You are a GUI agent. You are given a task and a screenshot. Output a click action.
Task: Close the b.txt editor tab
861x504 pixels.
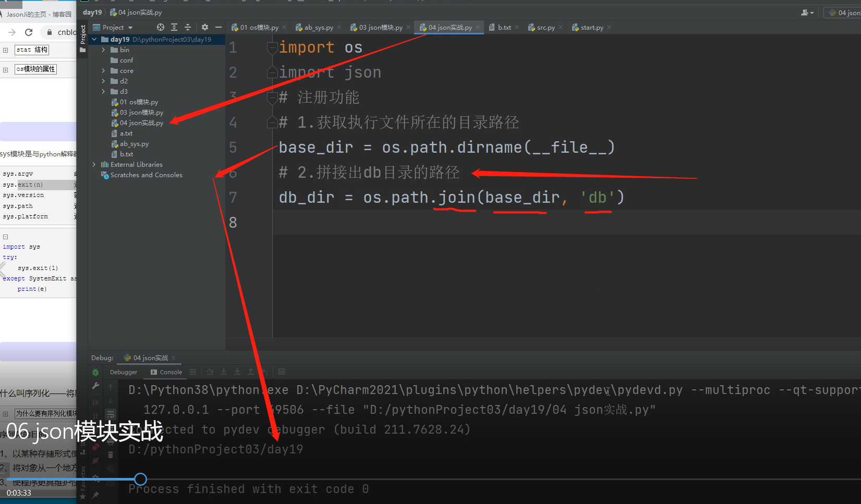tap(517, 27)
